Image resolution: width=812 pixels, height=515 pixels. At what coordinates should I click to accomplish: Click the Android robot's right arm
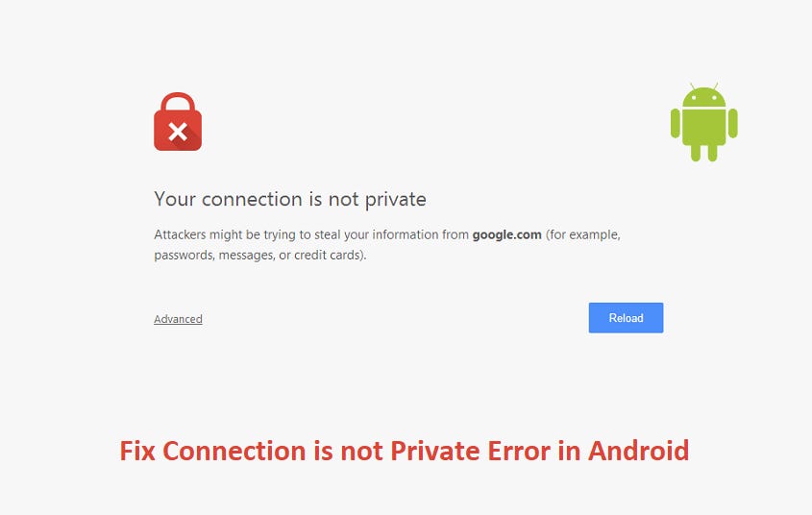point(732,123)
